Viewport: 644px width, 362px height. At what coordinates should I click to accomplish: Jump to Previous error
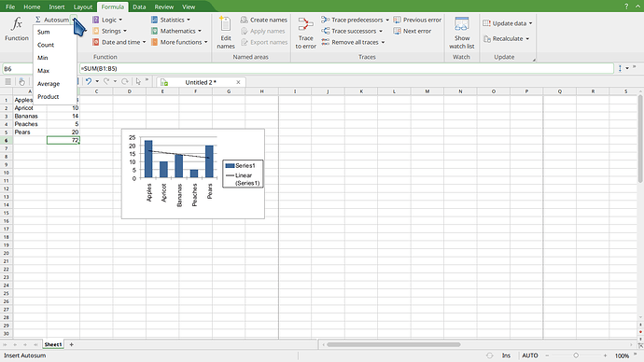tap(417, 20)
